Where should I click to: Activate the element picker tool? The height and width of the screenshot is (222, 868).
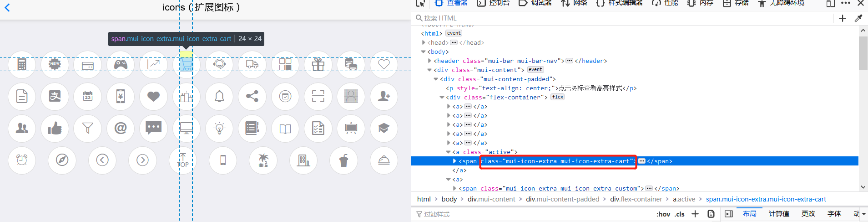pyautogui.click(x=420, y=3)
